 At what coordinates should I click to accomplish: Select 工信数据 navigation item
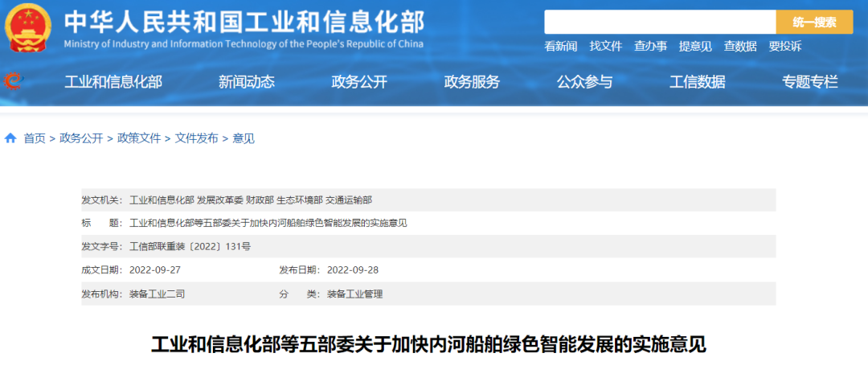click(698, 82)
